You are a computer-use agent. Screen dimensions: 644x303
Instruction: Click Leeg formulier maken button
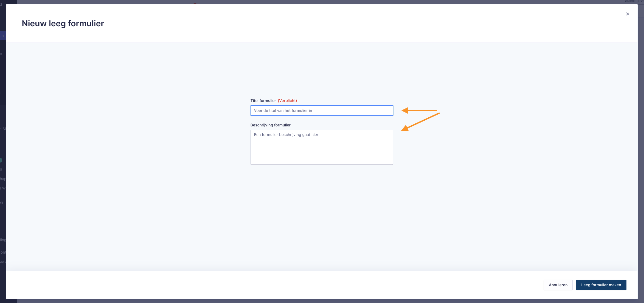[601, 285]
